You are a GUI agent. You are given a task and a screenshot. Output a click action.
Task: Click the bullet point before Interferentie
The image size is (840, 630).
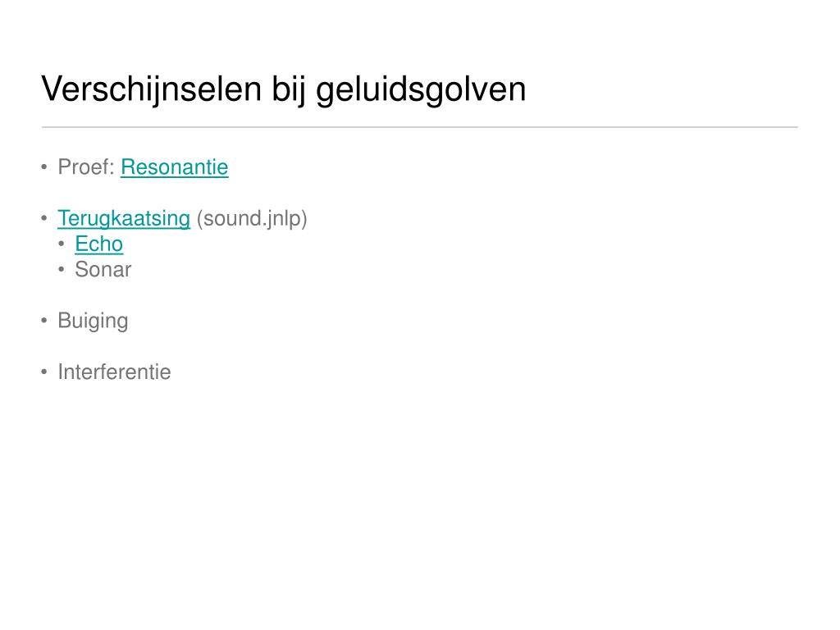(x=44, y=372)
